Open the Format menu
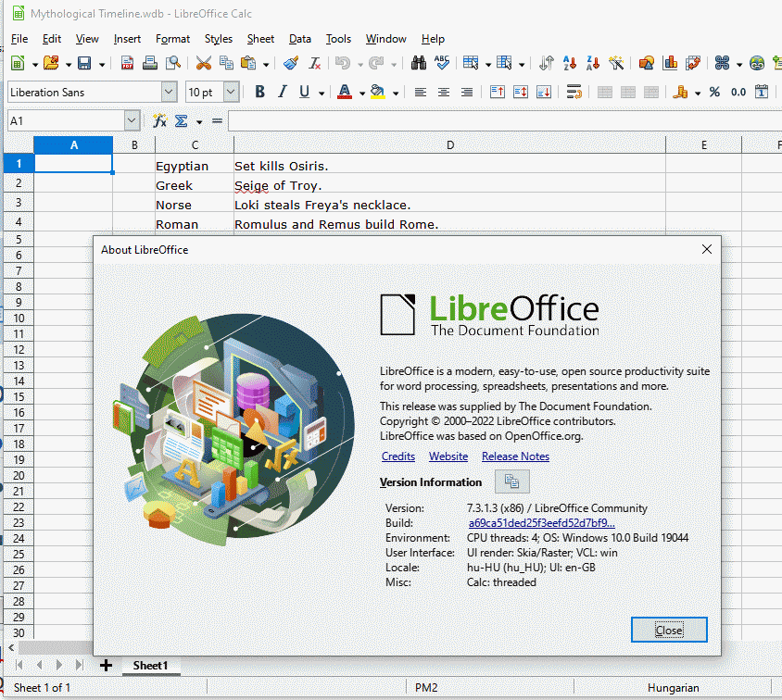The width and height of the screenshot is (782, 700). pyautogui.click(x=172, y=39)
